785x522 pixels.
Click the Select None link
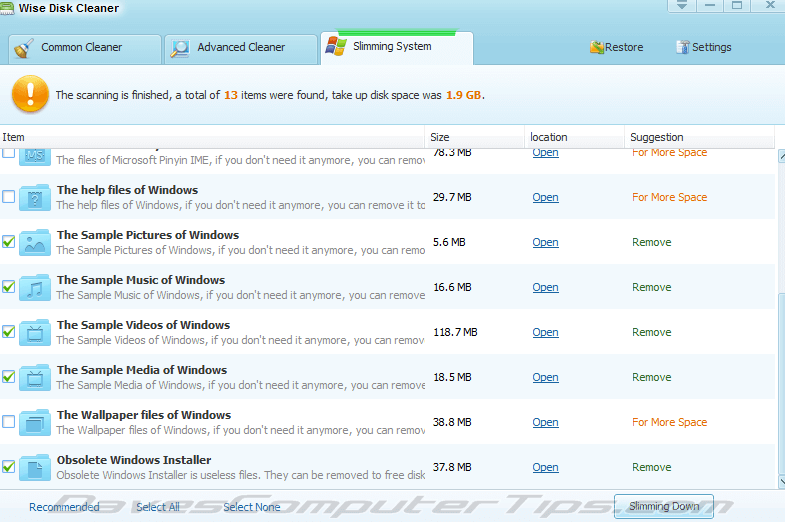click(252, 507)
